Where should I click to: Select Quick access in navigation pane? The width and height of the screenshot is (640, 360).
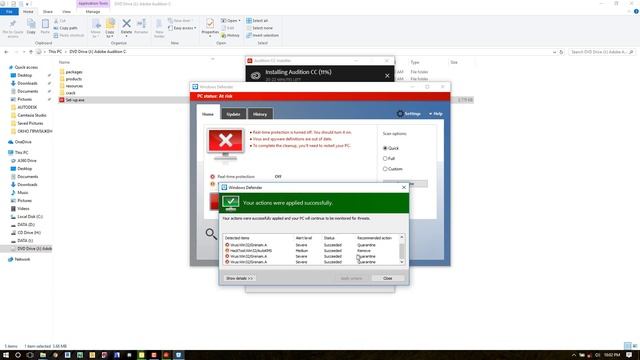26,67
